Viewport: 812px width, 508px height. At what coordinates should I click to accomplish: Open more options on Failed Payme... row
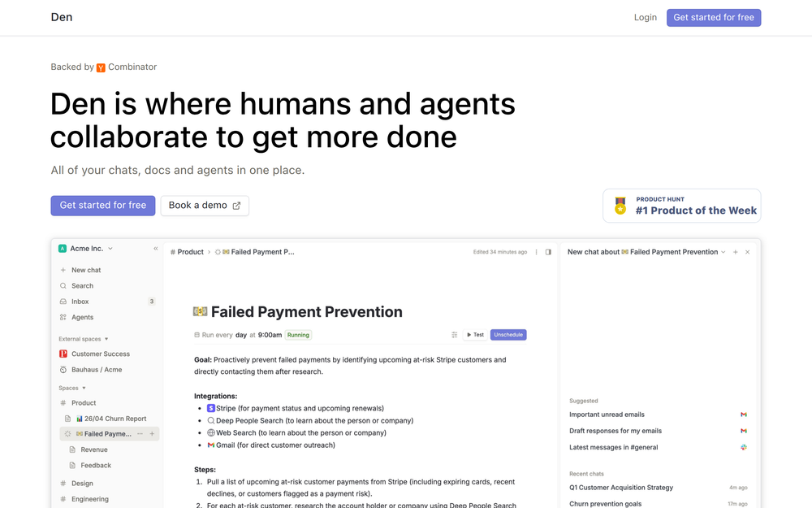coord(140,434)
